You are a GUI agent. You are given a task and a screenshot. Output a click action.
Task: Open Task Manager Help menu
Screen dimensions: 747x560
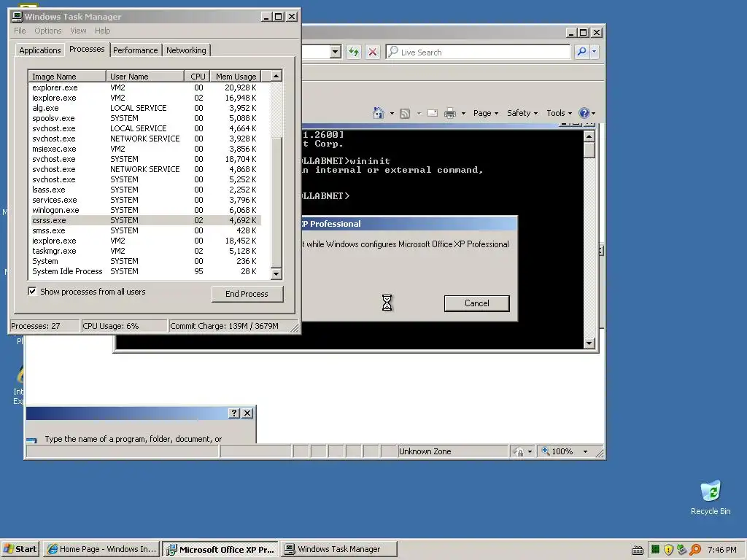[x=102, y=31]
